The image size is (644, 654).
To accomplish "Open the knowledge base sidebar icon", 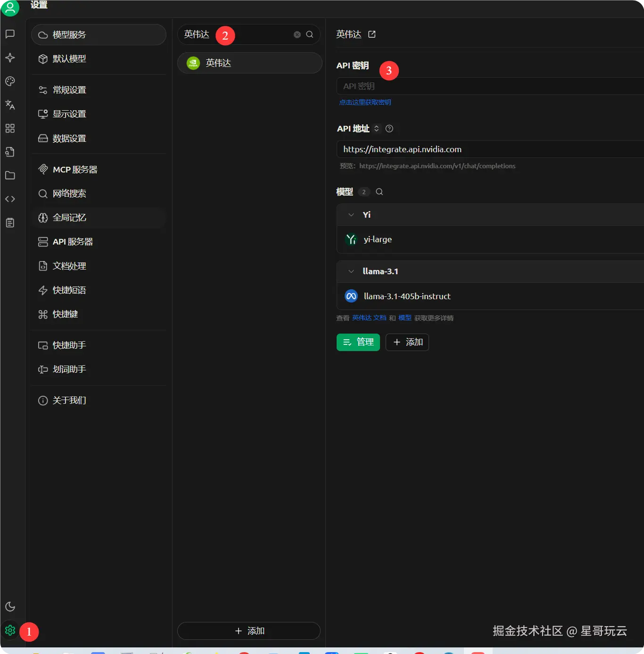I will click(x=10, y=152).
